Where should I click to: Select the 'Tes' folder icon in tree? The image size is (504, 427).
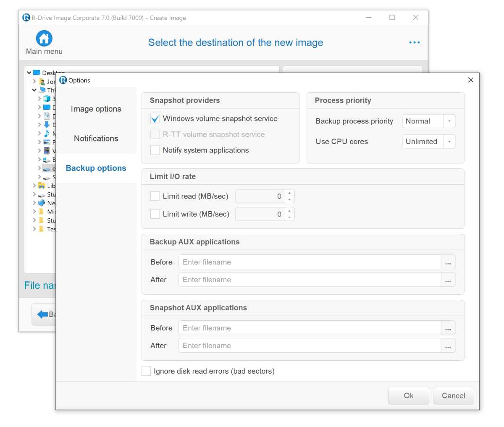pos(41,229)
